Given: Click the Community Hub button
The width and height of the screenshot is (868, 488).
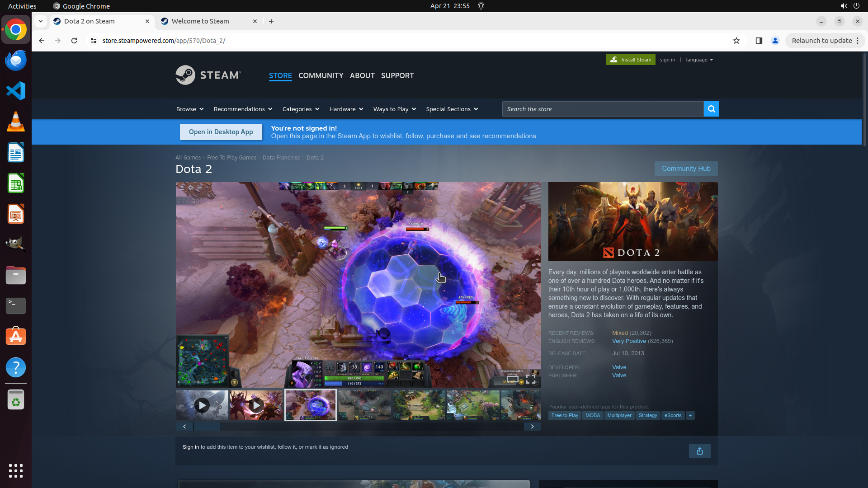Looking at the screenshot, I should pyautogui.click(x=686, y=169).
